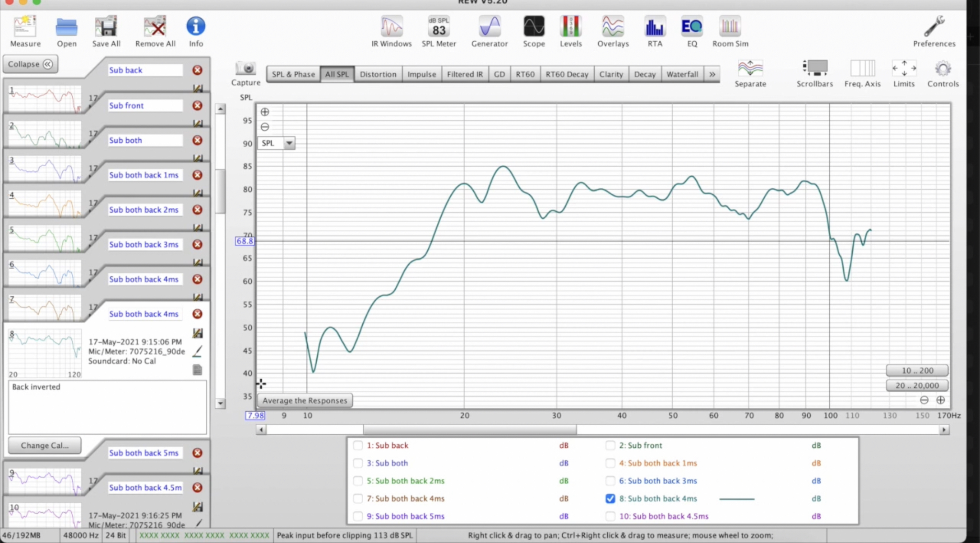Image resolution: width=980 pixels, height=543 pixels.
Task: Click the Measure toolbar icon
Action: tap(25, 31)
